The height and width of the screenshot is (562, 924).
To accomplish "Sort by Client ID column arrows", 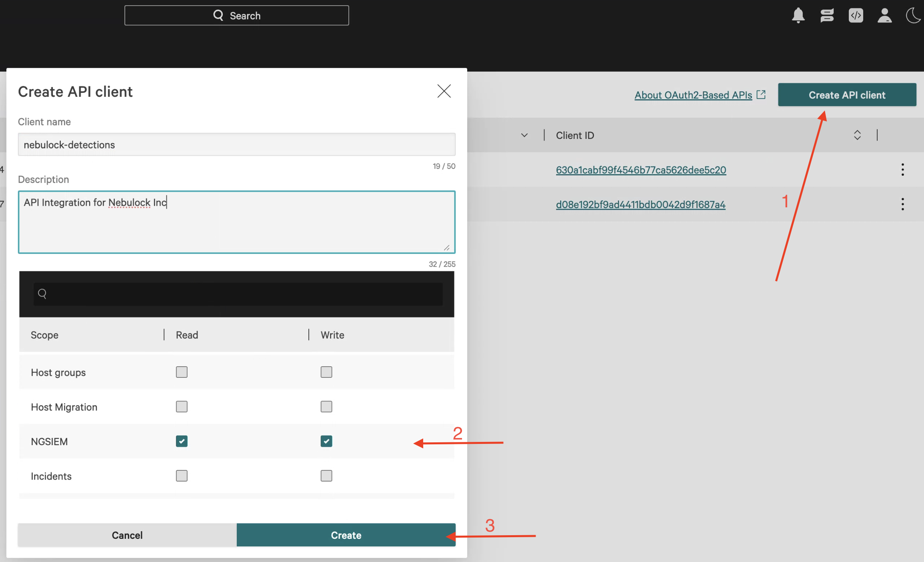I will [x=857, y=135].
